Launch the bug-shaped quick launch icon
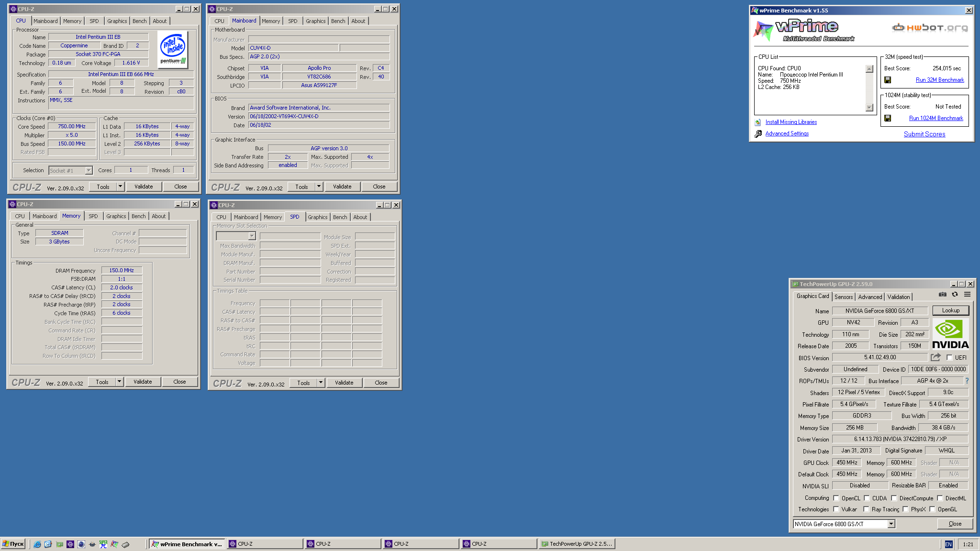Image resolution: width=980 pixels, height=551 pixels. pyautogui.click(x=92, y=544)
